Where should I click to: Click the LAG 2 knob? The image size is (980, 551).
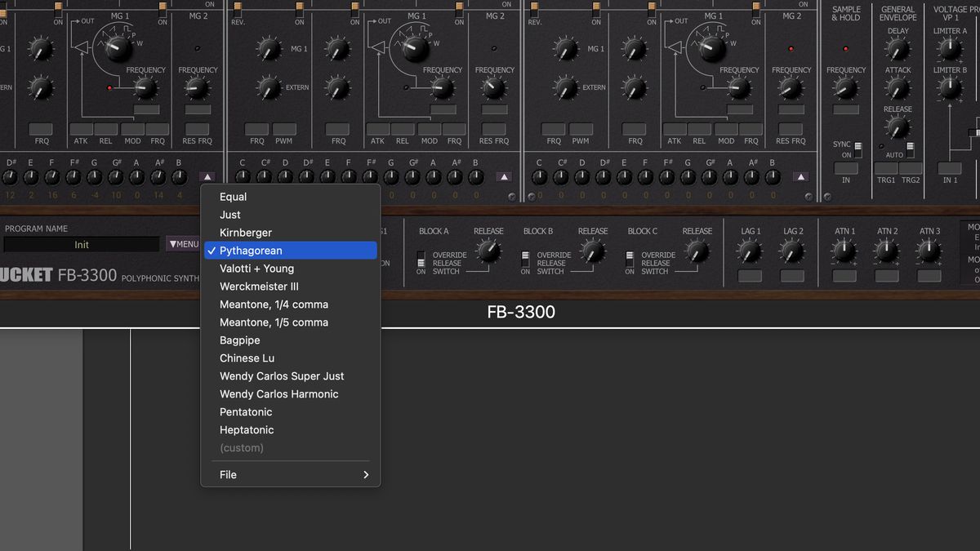tap(792, 251)
